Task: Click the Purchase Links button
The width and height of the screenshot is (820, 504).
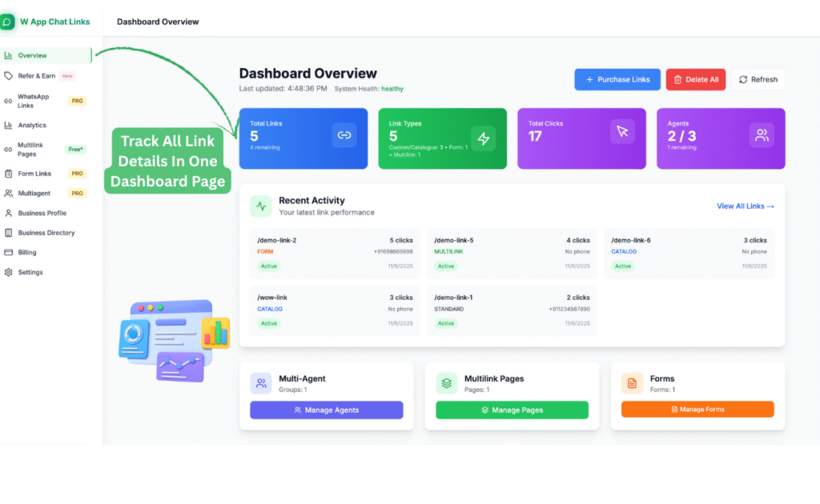Action: 617,79
